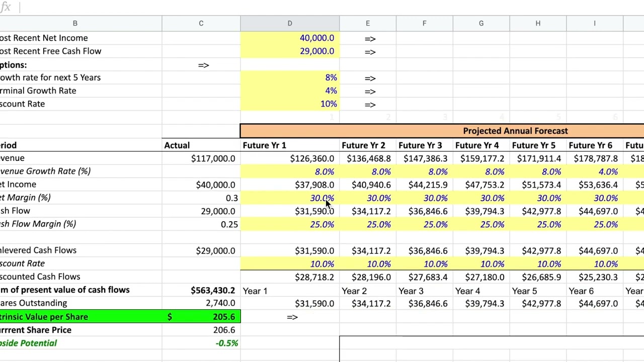This screenshot has height=362, width=644.
Task: Select net margin 0.3 in Actual column
Action: (x=201, y=198)
